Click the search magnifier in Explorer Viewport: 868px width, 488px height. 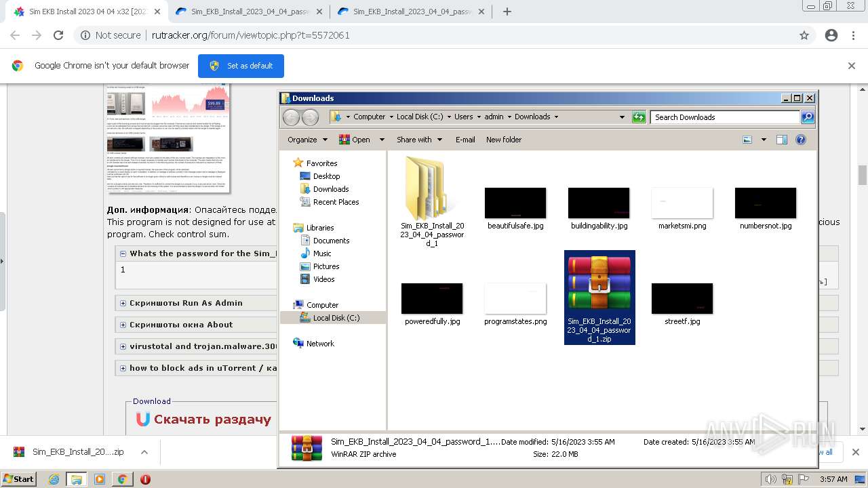pyautogui.click(x=808, y=117)
